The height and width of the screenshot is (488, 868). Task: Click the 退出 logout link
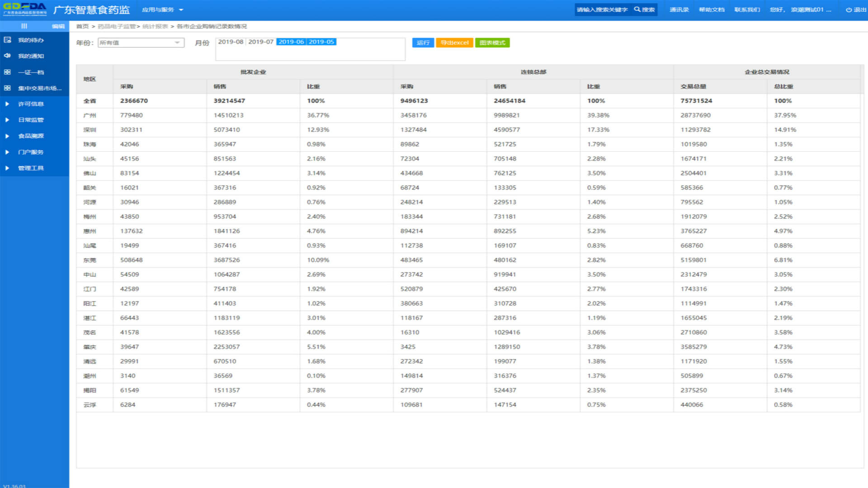point(859,10)
